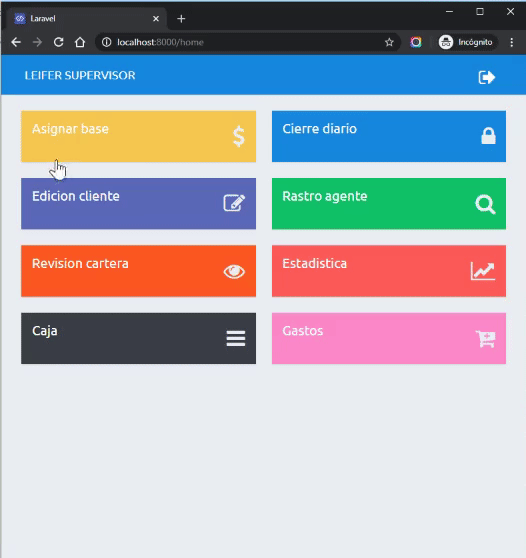This screenshot has width=526, height=558.
Task: Open the Asignar base card
Action: tap(138, 137)
